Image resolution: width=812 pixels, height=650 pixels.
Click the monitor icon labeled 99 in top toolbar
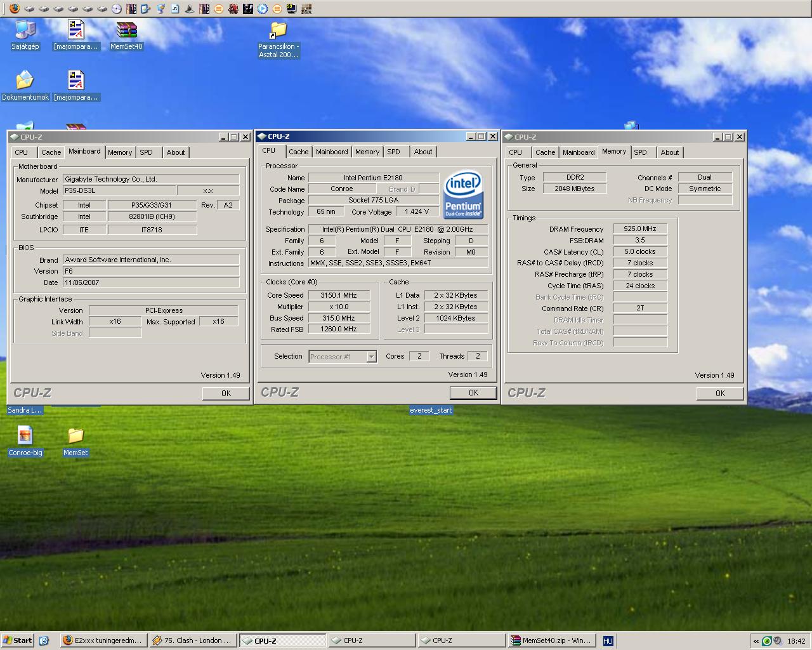pos(292,9)
